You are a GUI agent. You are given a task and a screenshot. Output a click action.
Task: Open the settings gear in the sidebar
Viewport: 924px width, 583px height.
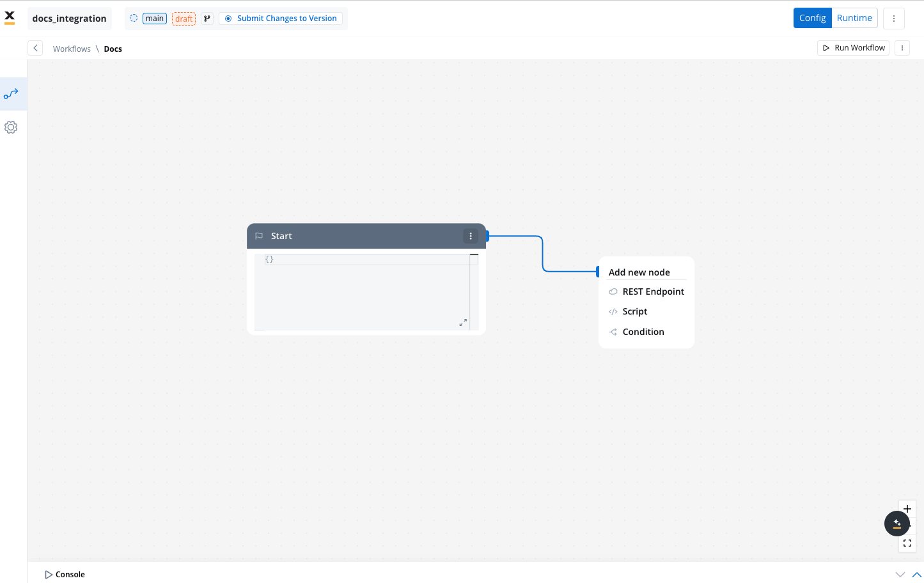(11, 127)
